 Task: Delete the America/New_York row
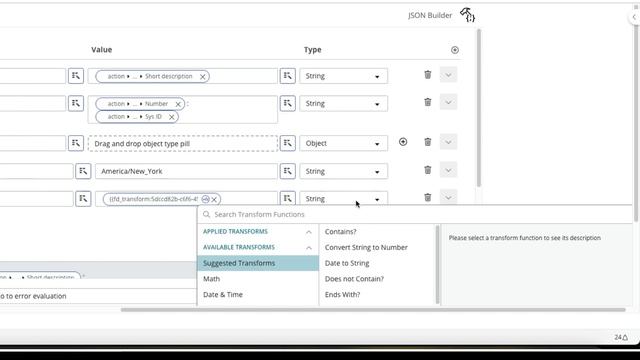point(428,170)
